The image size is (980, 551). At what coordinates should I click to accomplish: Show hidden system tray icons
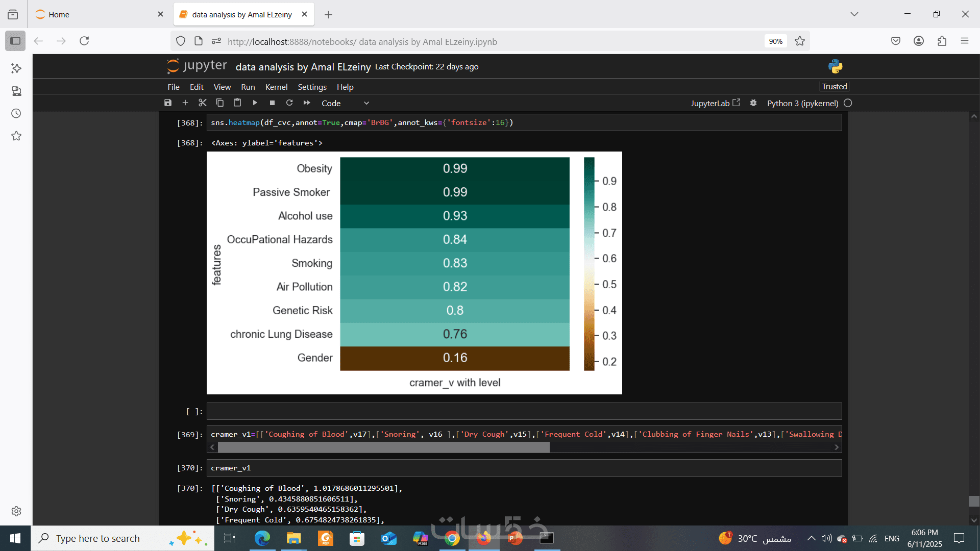pos(811,538)
